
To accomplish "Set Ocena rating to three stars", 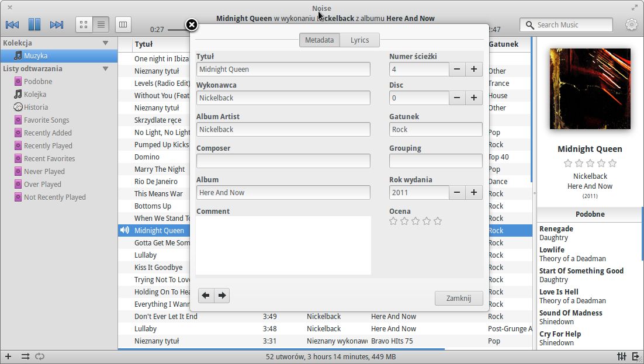I will click(416, 221).
